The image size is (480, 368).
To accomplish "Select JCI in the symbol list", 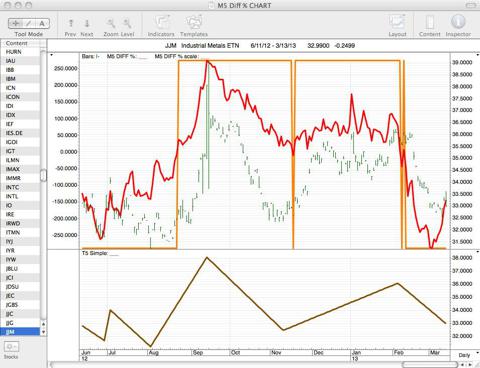I will [x=20, y=278].
